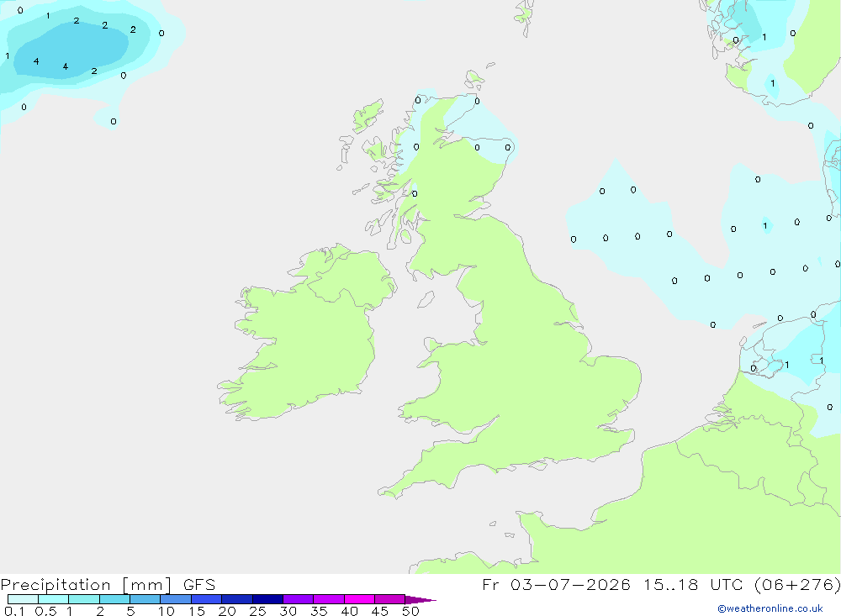Select the 30–35 mm violet swatch

click(299, 599)
